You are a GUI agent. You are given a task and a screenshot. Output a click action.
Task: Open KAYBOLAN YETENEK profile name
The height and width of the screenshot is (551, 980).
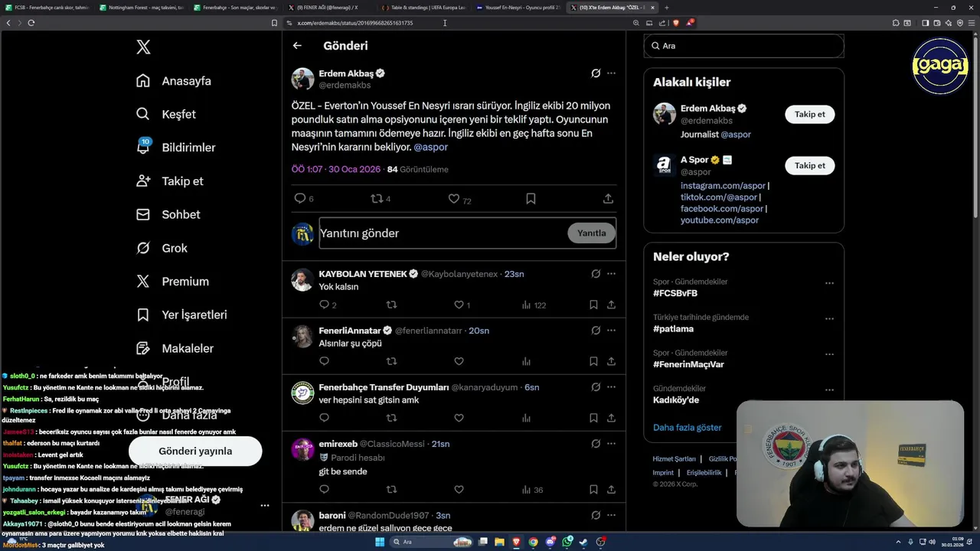tap(363, 274)
